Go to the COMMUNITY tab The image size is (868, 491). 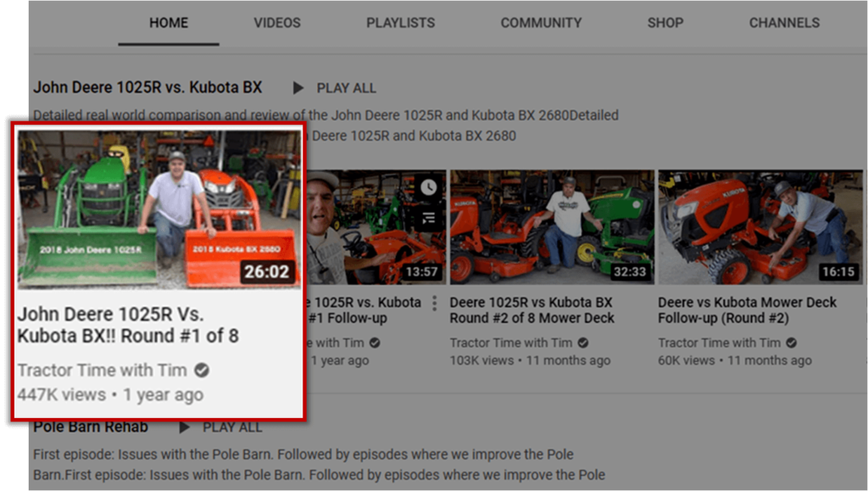pyautogui.click(x=541, y=23)
